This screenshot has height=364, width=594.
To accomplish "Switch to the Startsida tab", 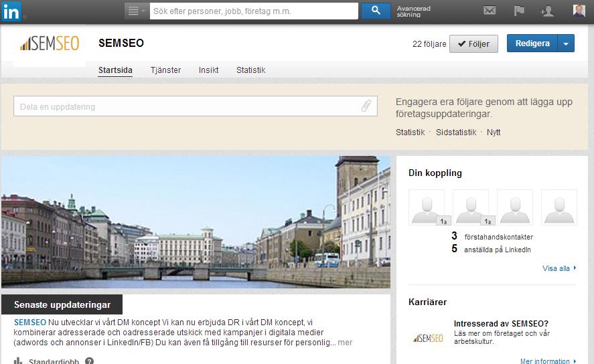I will (x=115, y=70).
